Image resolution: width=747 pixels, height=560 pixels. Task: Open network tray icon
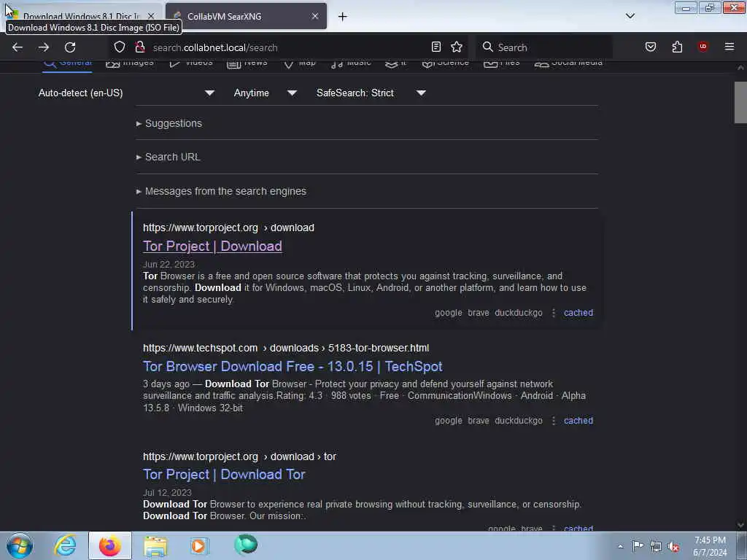tap(656, 547)
